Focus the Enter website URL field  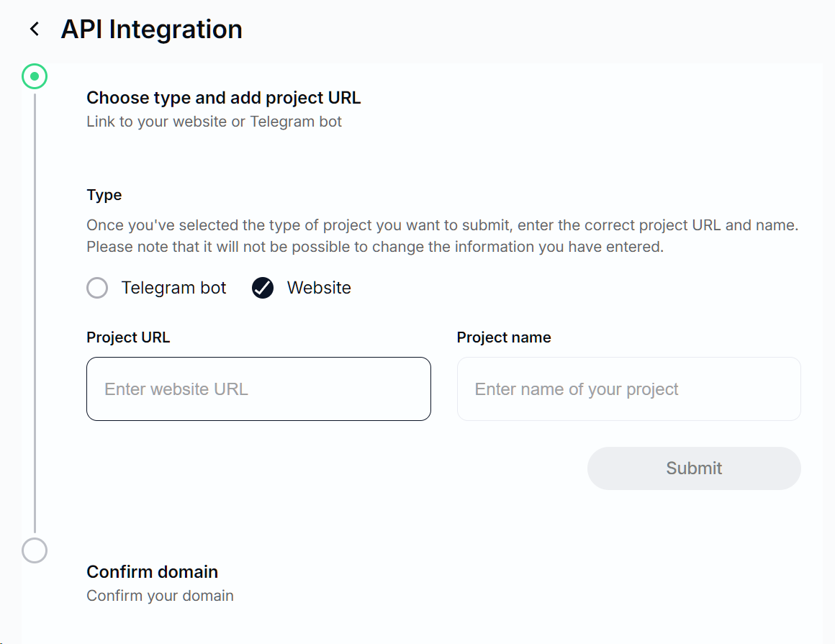click(258, 389)
